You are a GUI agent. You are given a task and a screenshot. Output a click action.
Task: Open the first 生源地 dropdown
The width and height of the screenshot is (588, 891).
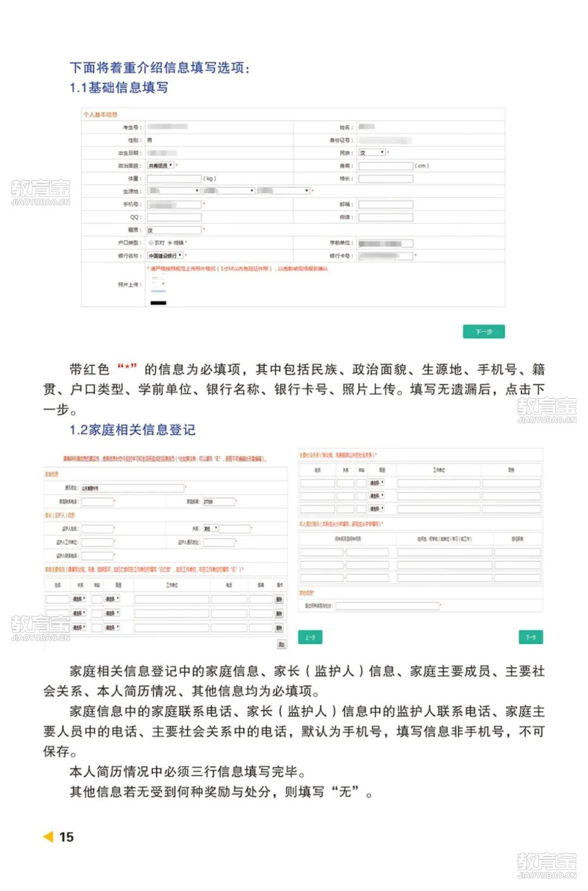[x=174, y=191]
